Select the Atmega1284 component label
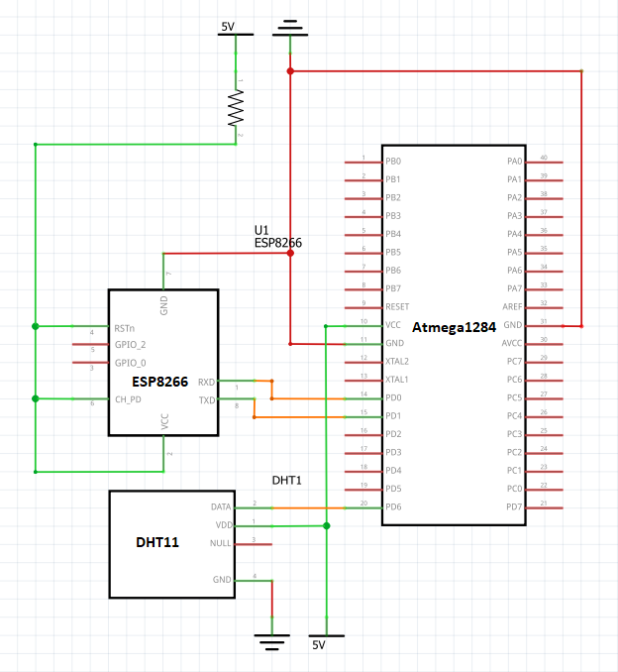618x672 pixels. 454,327
